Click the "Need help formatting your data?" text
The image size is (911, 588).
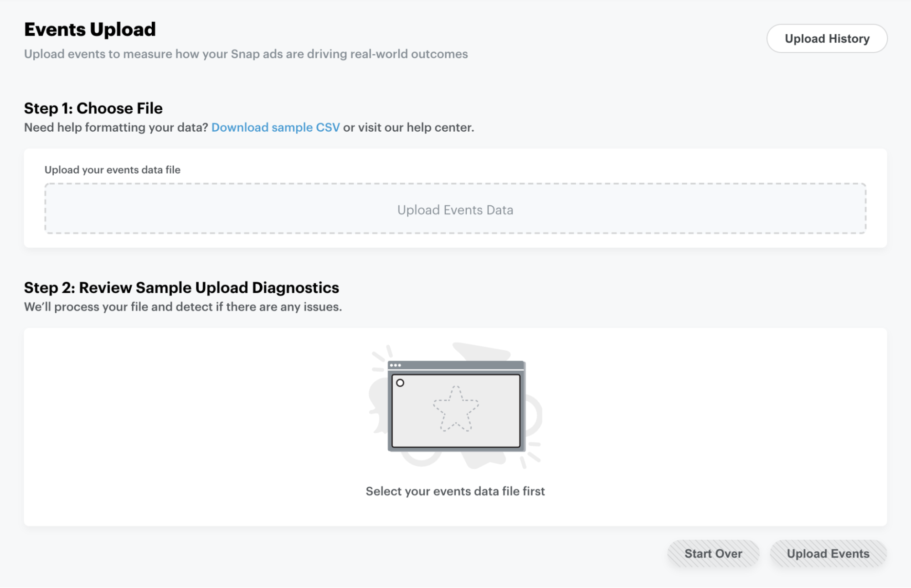click(116, 128)
